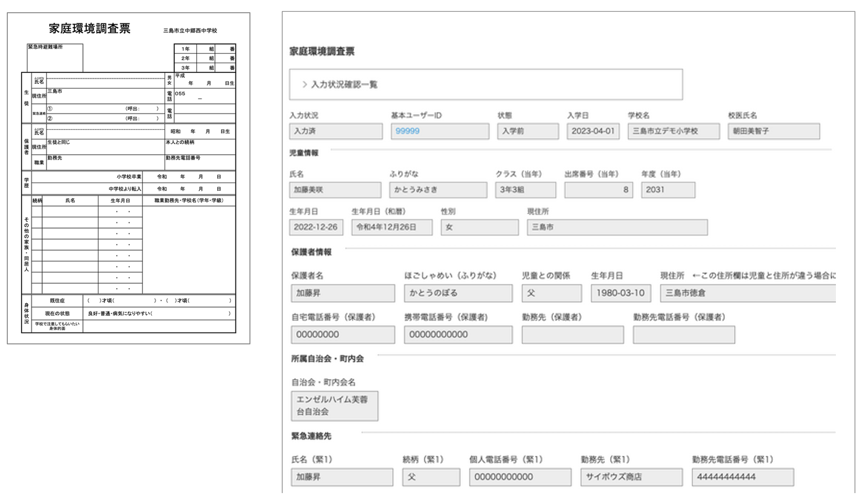Select the 自宅電話番号 field 00000000
The image size is (865, 504).
(x=343, y=334)
